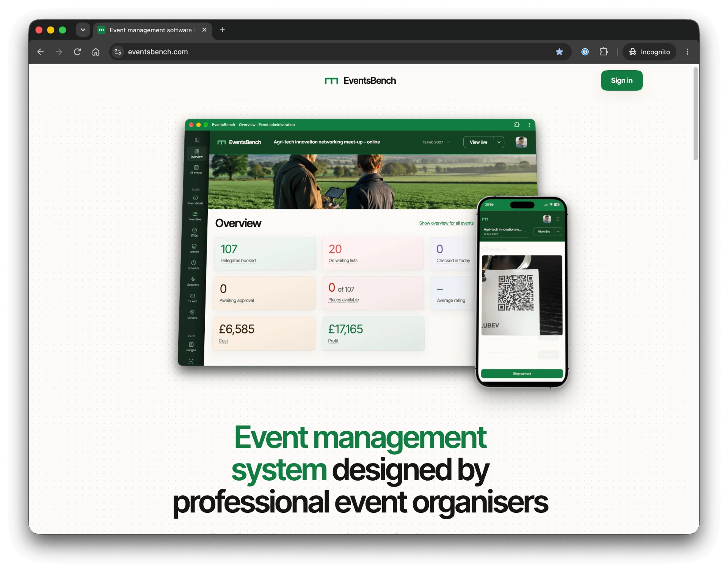728x572 pixels.
Task: Click the Overview sidebar icon in mockup
Action: click(196, 153)
